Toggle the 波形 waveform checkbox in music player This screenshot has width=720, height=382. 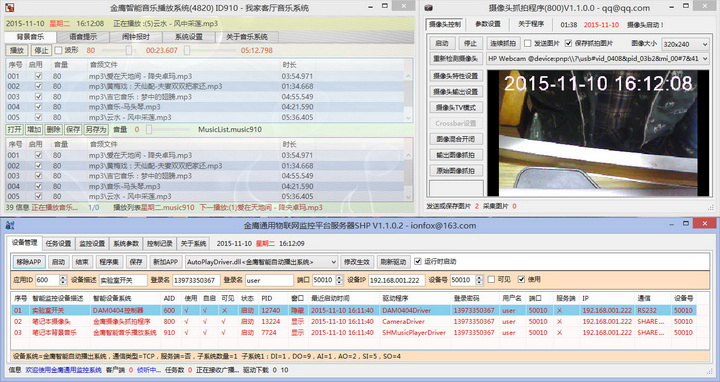[x=58, y=50]
